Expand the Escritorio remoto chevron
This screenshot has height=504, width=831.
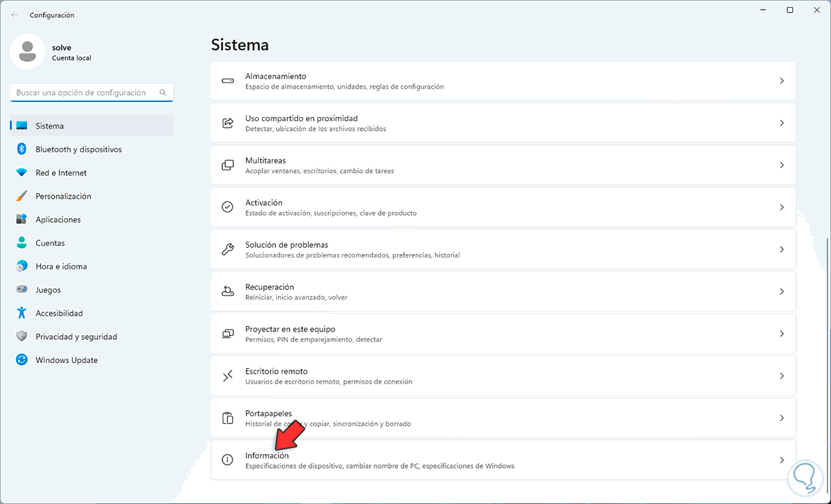[x=782, y=376]
